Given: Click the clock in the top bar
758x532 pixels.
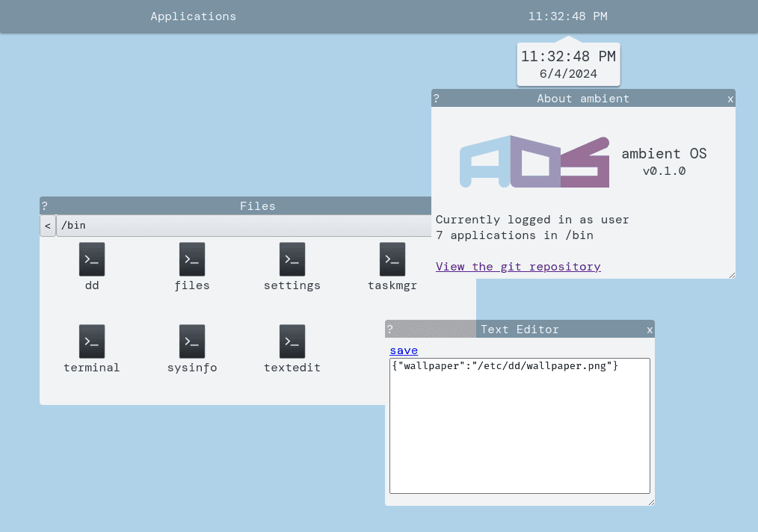Looking at the screenshot, I should click(x=567, y=16).
